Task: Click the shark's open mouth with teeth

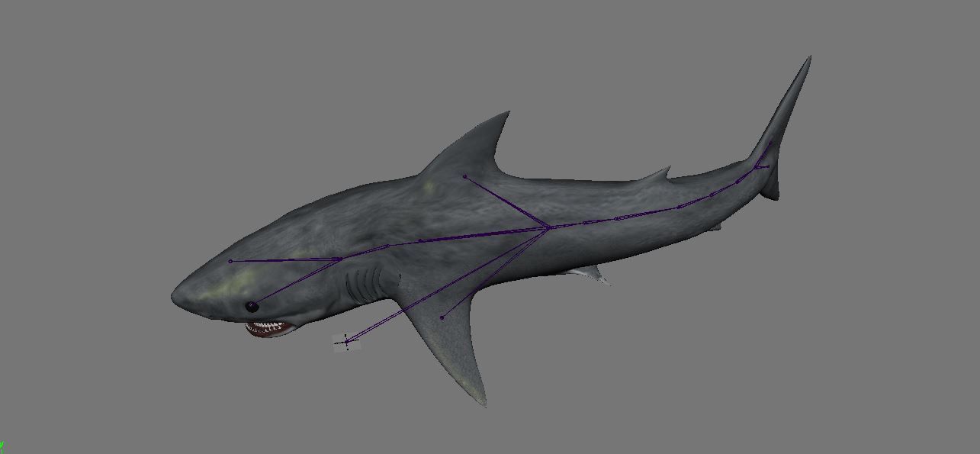Action: (x=269, y=329)
